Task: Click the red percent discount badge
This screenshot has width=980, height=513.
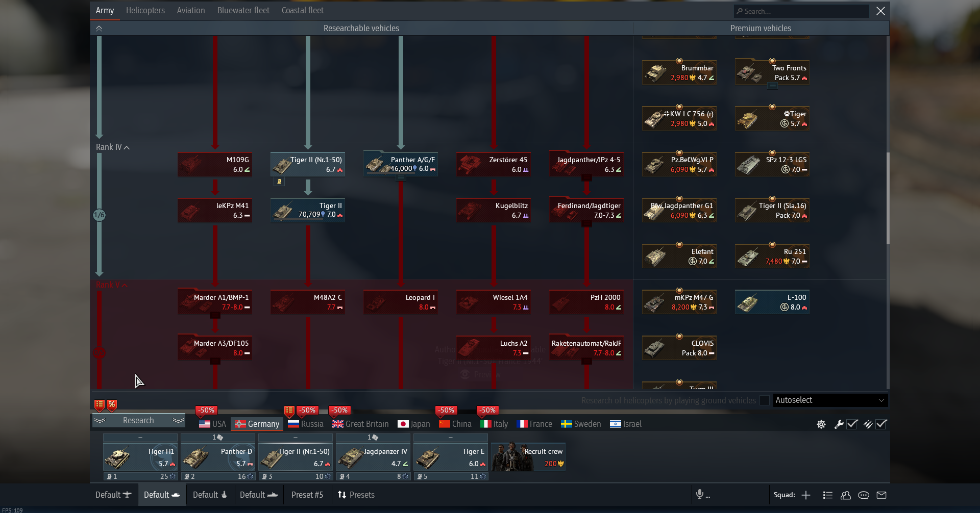Action: click(112, 405)
